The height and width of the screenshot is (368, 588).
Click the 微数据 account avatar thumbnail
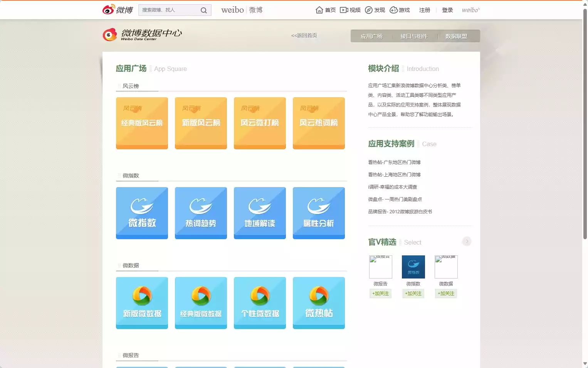[446, 267]
